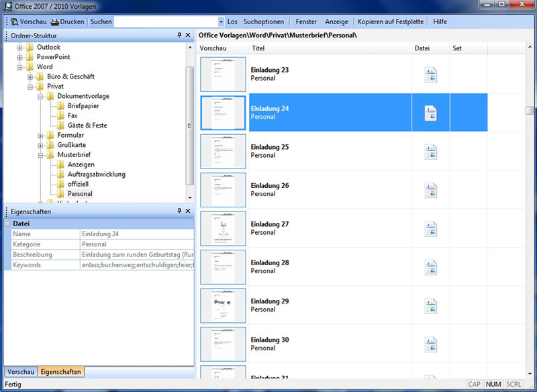Click the Einladung 28 file icon
Viewport: 537px width, 392px height.
pyautogui.click(x=430, y=267)
